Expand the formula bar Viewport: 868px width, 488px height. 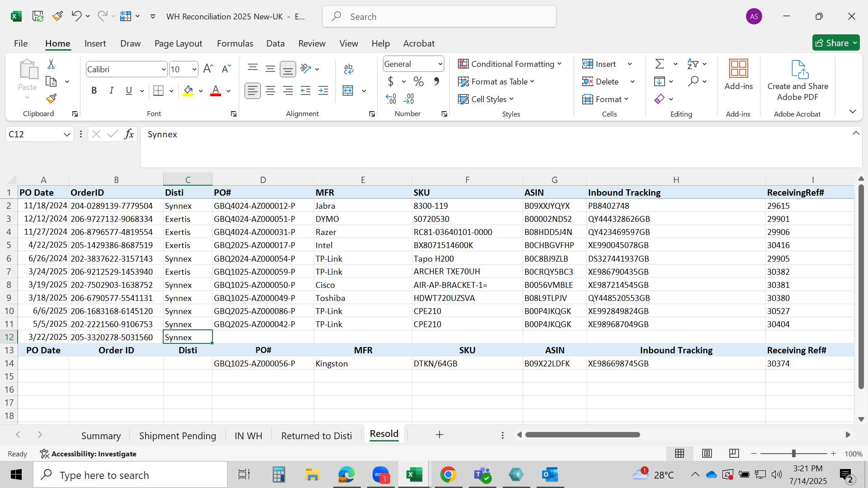[x=856, y=133]
